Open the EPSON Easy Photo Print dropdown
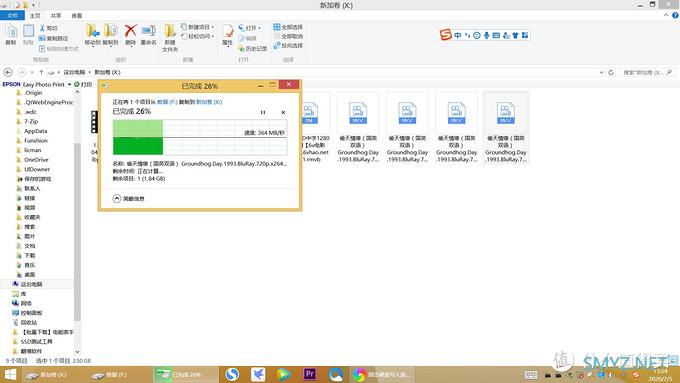680x383 pixels. point(69,85)
